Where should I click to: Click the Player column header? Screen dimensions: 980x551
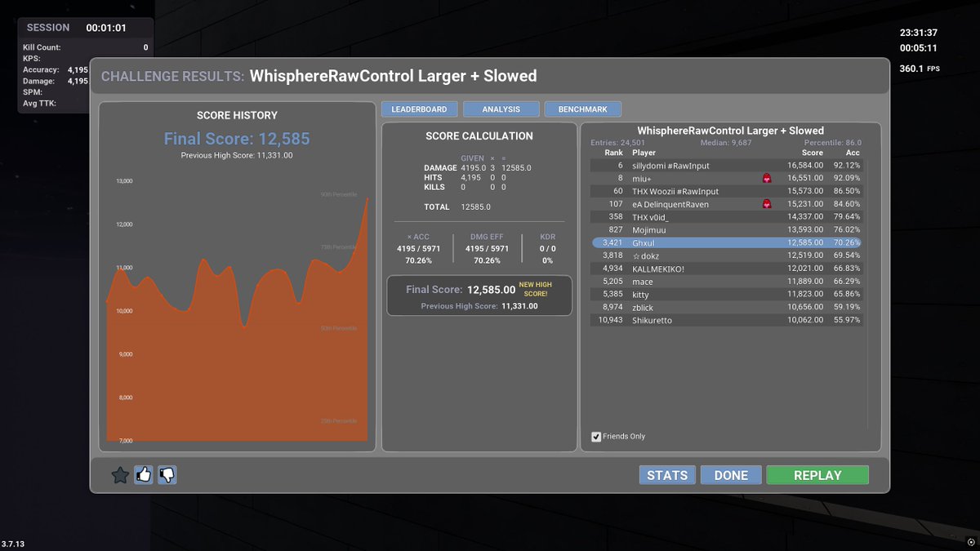(x=644, y=153)
